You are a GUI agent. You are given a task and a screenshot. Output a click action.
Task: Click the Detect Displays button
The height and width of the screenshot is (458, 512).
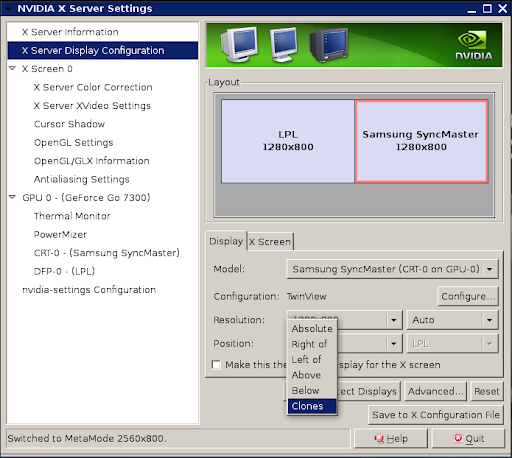(x=368, y=391)
